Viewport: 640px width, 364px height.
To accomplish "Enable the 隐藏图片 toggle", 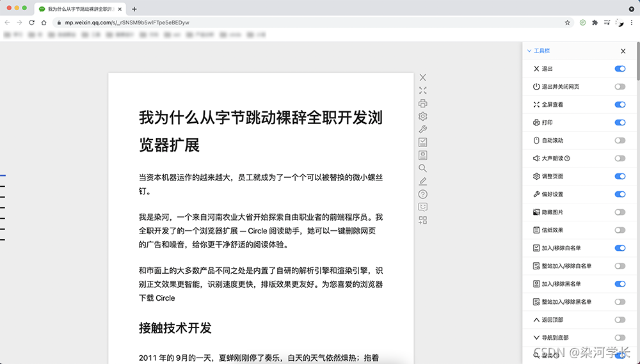I will [620, 212].
